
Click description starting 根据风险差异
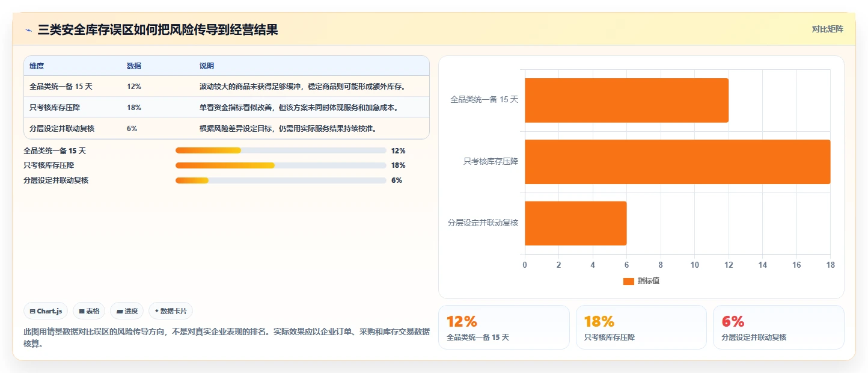coord(288,128)
